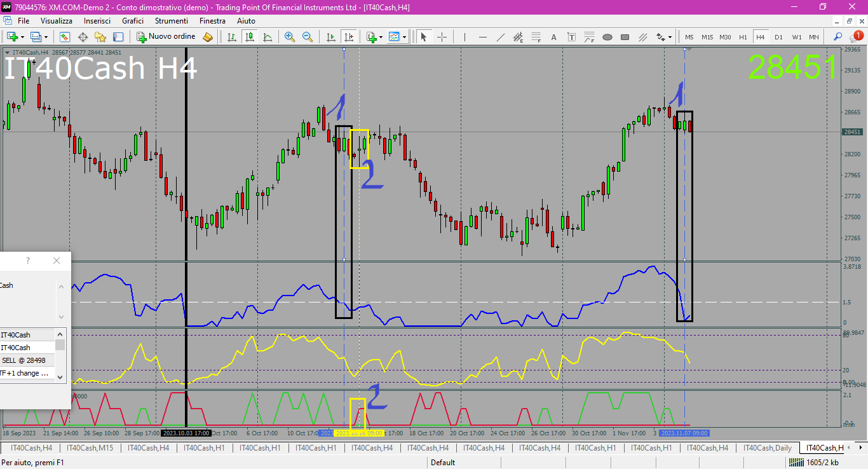Open the Visualizza menu
Screen dimensions: 868x469
(57, 21)
